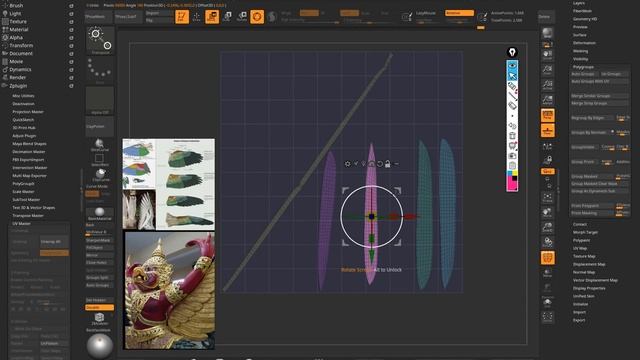Toggle the orange Edit mode button

(182, 17)
